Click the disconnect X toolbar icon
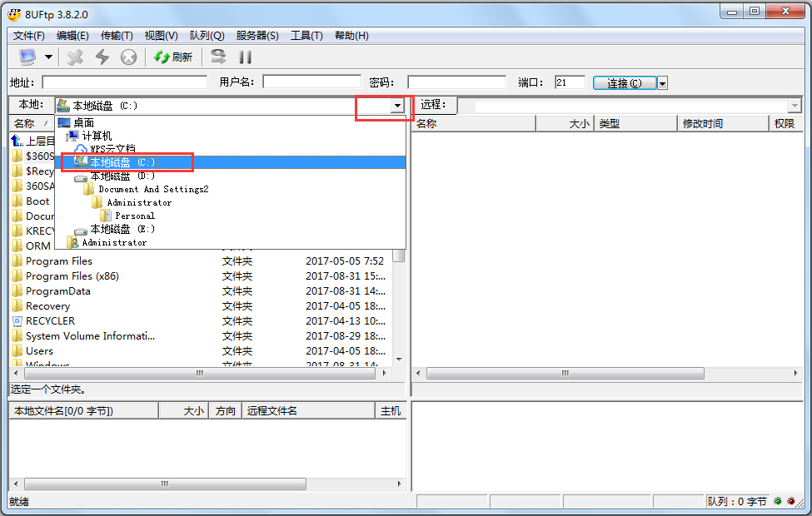 (x=75, y=57)
